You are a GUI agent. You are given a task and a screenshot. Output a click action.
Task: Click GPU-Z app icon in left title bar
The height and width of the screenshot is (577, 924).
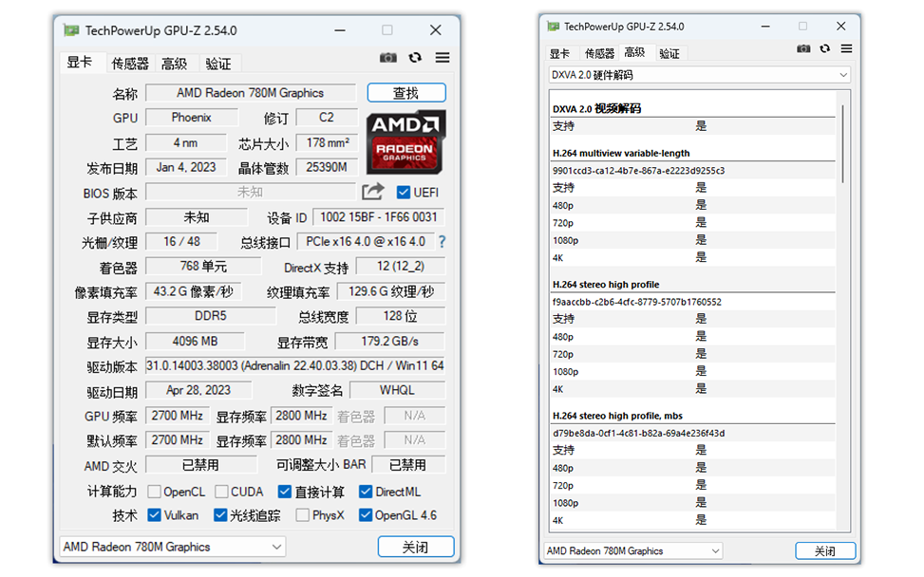(x=71, y=30)
